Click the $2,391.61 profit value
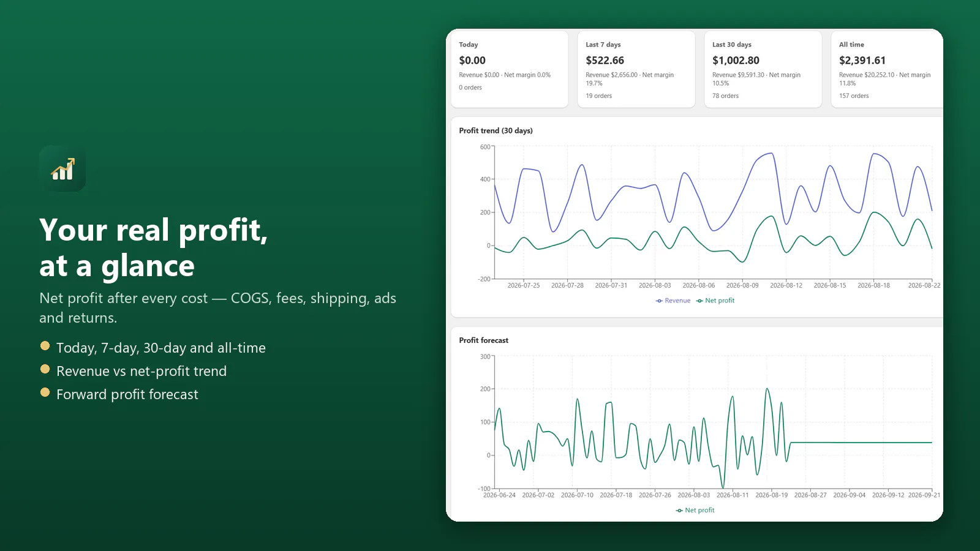Screen dimensions: 980x551 pos(862,61)
